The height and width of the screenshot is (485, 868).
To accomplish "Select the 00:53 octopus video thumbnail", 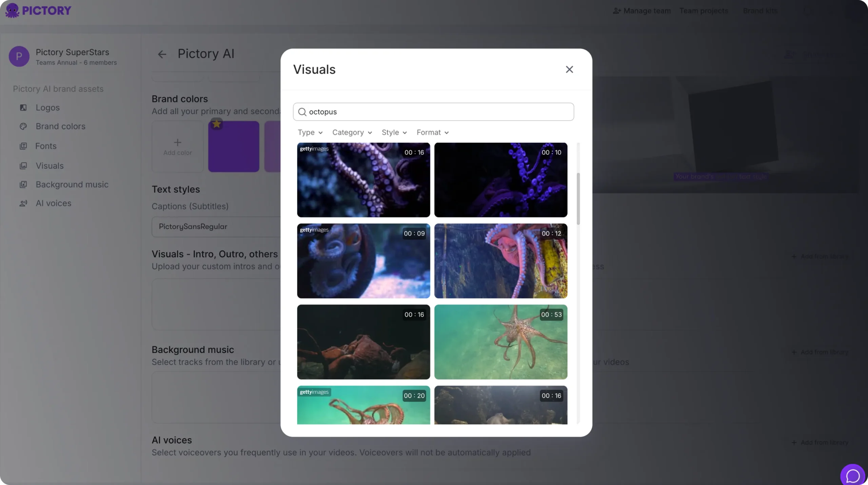I will [500, 342].
